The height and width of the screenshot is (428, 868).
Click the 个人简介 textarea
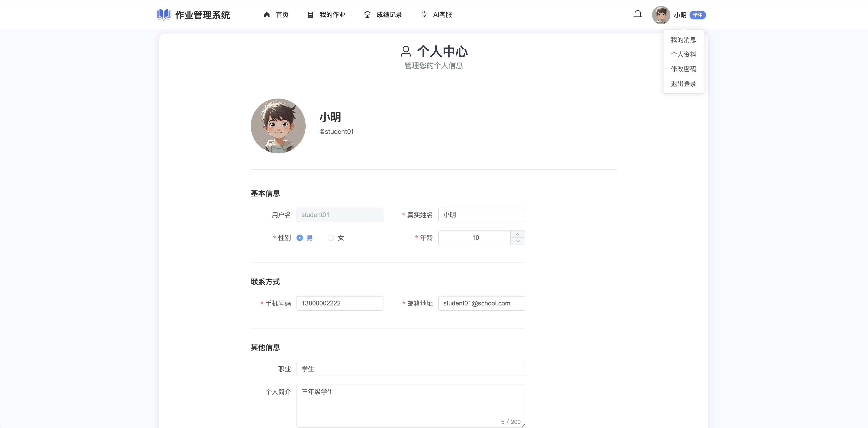(411, 406)
